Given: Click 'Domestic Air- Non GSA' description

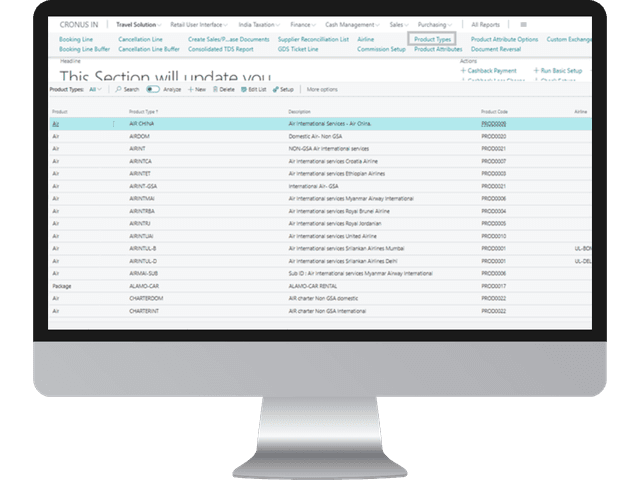Looking at the screenshot, I should (315, 136).
